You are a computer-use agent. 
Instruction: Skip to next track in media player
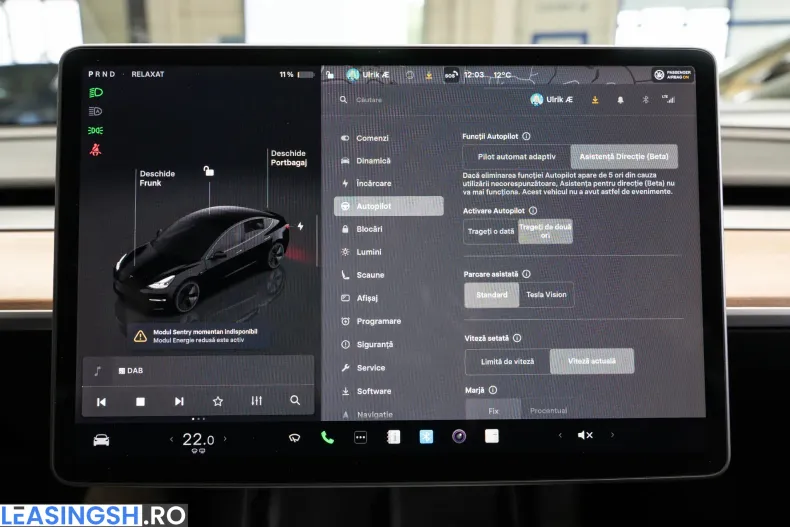pyautogui.click(x=179, y=402)
